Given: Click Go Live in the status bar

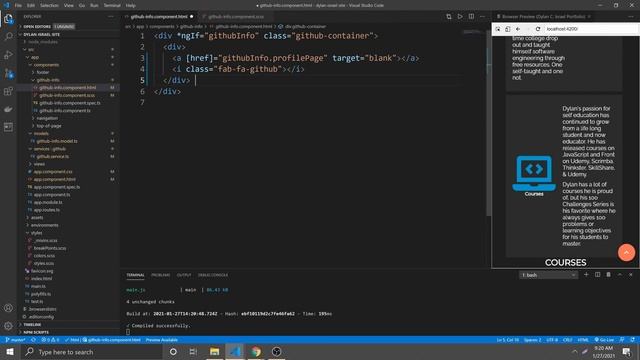Looking at the screenshot, I should (x=604, y=340).
